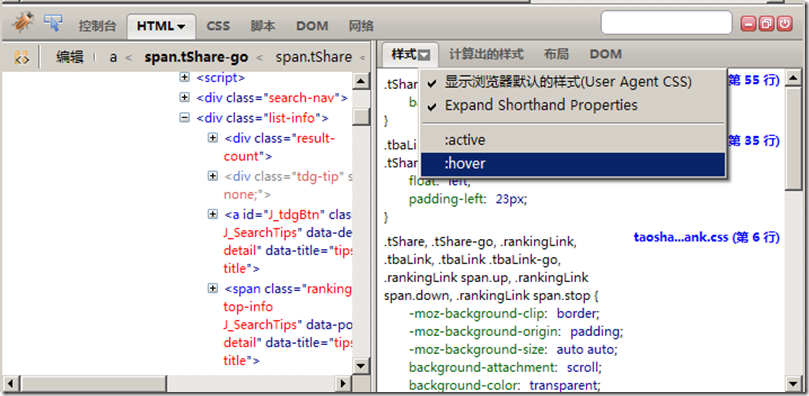Switch to the 网络 network tab

361,26
